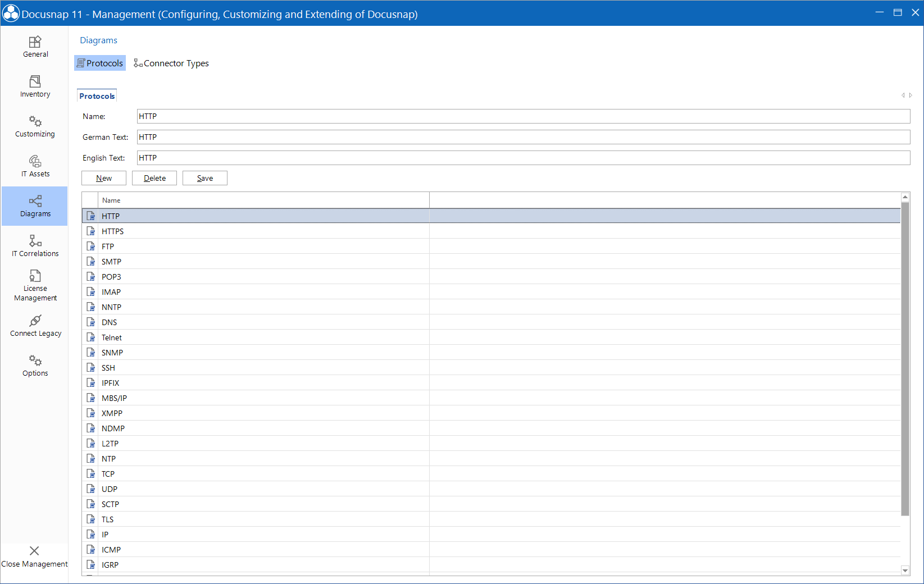Open the Options section
The height and width of the screenshot is (584, 924).
35,365
